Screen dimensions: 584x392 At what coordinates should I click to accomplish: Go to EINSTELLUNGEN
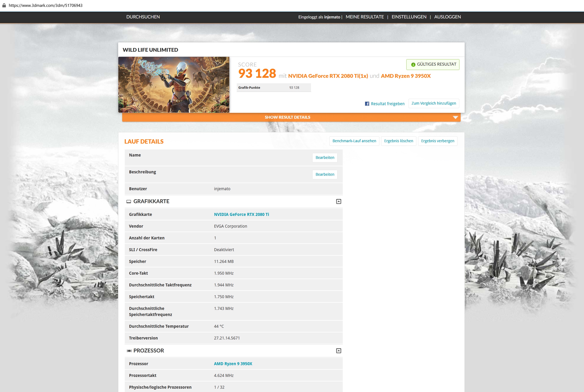[409, 17]
